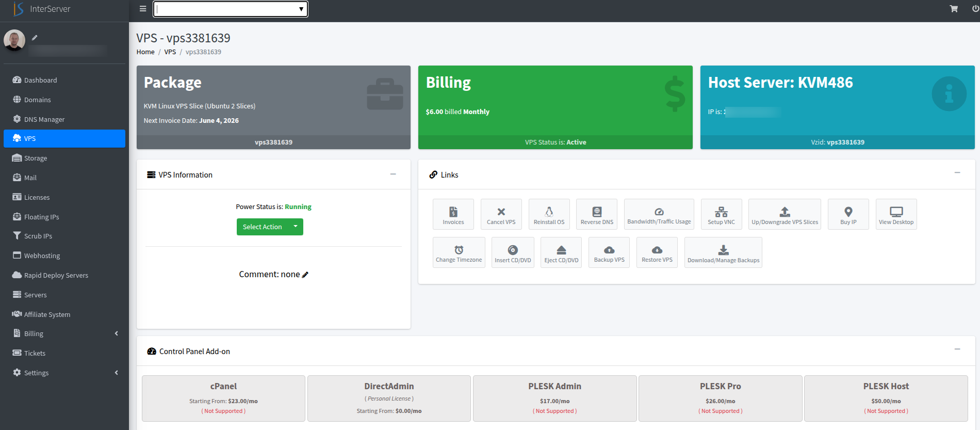The height and width of the screenshot is (430, 980).
Task: Open Domains in sidebar
Action: pos(64,100)
